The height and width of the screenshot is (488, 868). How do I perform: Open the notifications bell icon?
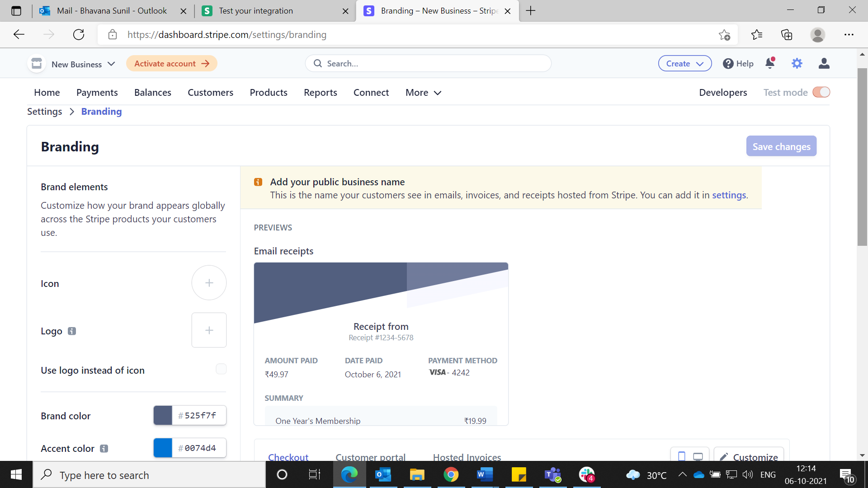pyautogui.click(x=770, y=63)
